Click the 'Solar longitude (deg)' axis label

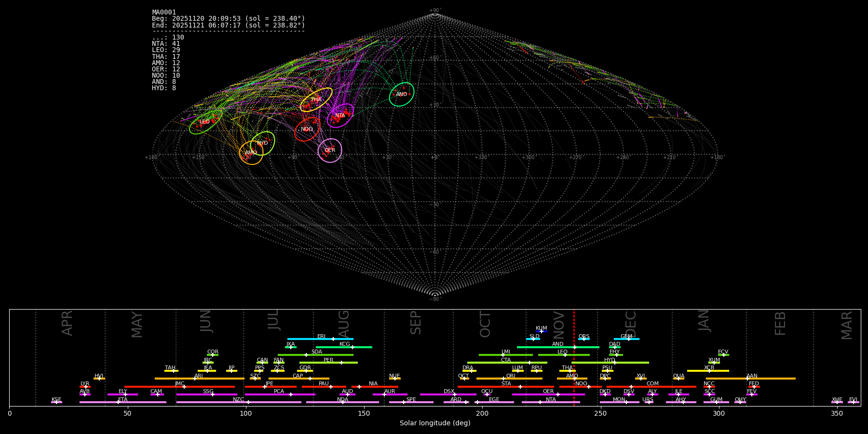tap(435, 423)
